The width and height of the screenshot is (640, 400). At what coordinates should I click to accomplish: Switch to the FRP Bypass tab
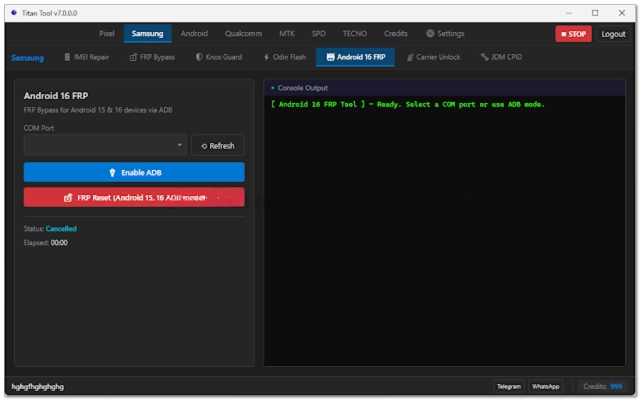[152, 58]
